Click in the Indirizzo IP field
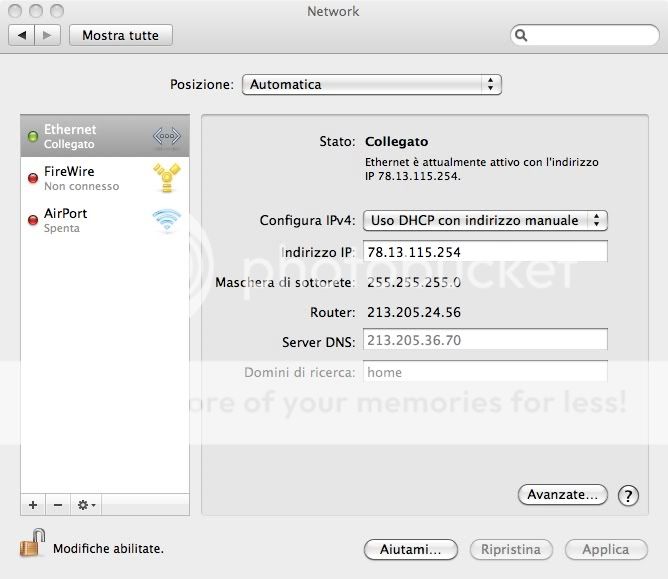668x579 pixels. pos(485,252)
